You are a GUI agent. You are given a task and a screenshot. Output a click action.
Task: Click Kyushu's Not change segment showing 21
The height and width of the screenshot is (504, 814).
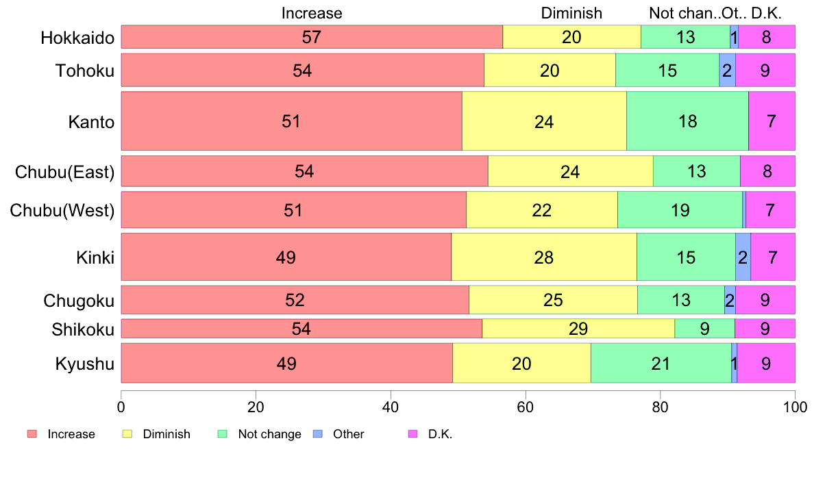click(661, 363)
